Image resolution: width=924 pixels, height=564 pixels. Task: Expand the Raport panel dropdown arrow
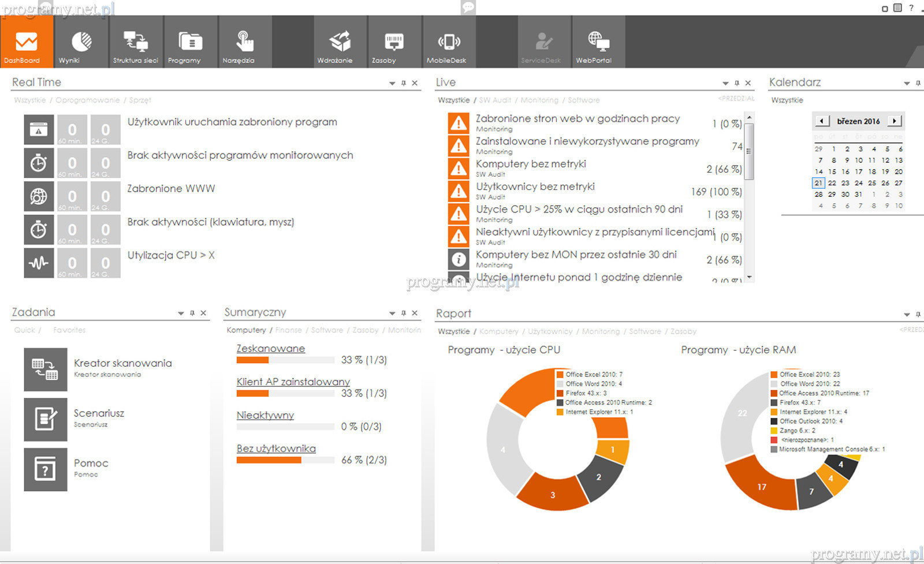point(907,314)
